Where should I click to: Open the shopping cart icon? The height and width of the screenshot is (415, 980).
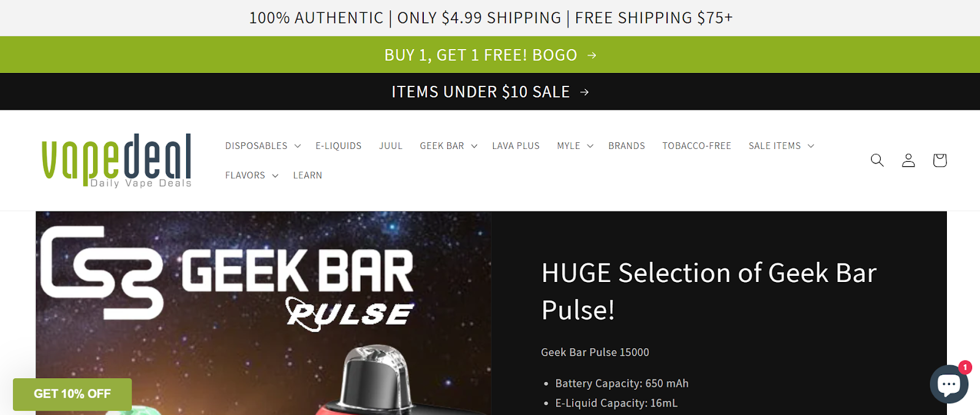(x=940, y=160)
